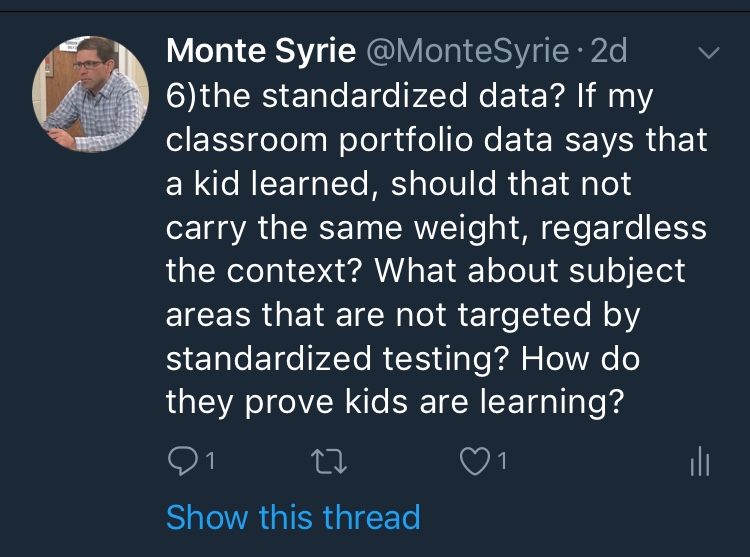View tweet activity bar chart icon
Screen dimensions: 750x557
(699, 461)
